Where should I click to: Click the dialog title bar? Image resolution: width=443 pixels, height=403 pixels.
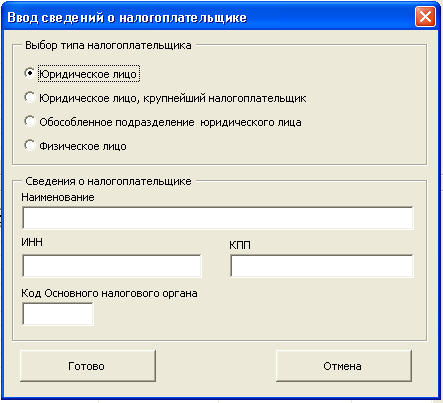coord(208,17)
